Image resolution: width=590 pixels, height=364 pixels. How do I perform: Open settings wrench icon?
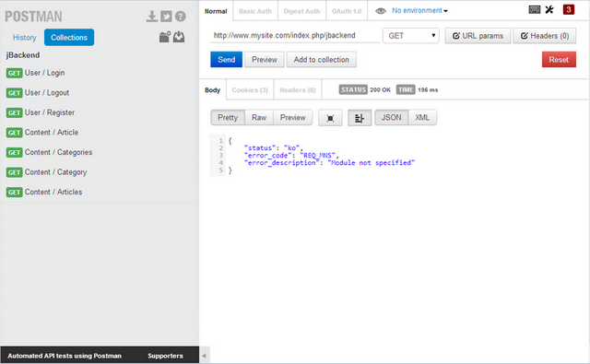coord(549,10)
